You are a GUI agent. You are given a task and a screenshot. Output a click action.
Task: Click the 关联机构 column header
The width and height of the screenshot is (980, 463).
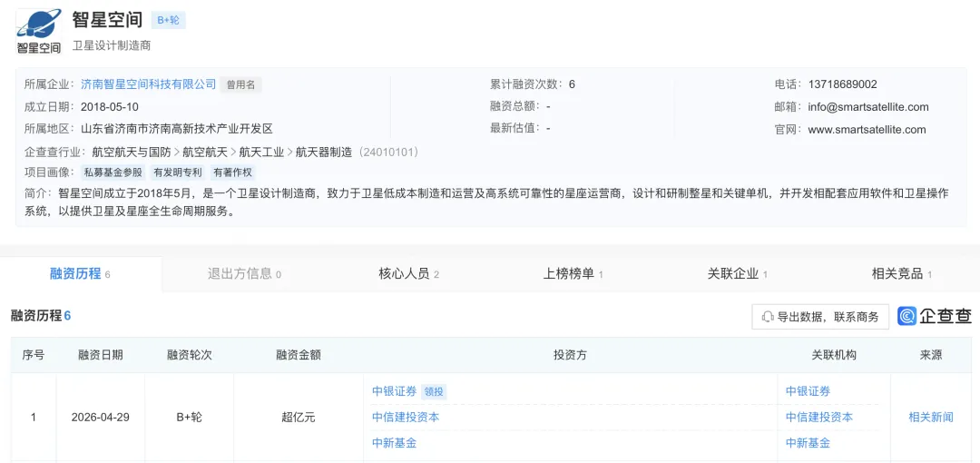[x=834, y=355]
